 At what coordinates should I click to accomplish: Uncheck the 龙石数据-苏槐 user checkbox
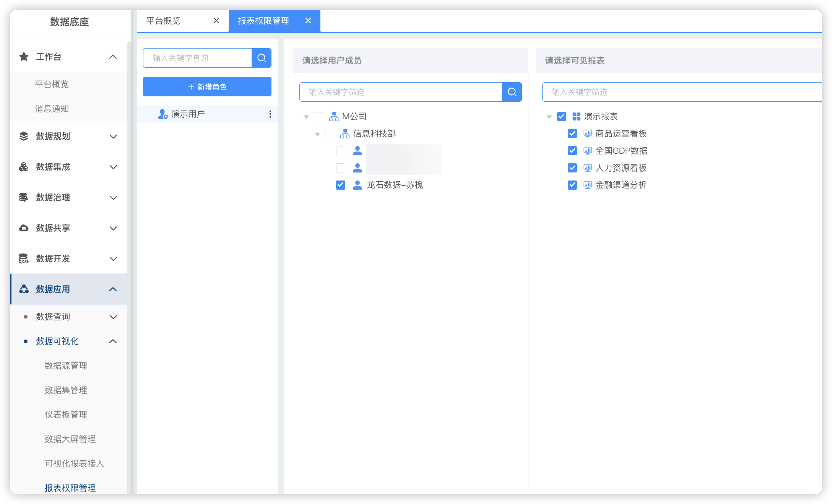click(x=340, y=185)
